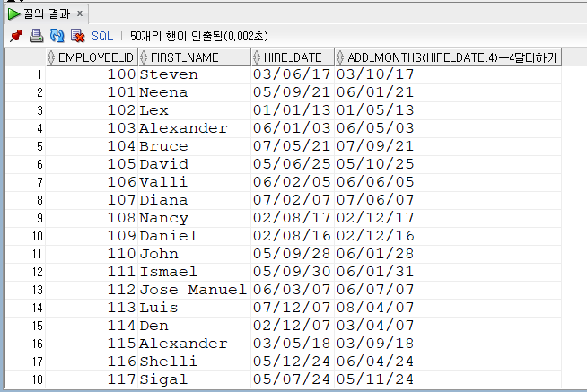Open the SQL link in results toolbar
587x392 pixels.
tap(102, 36)
